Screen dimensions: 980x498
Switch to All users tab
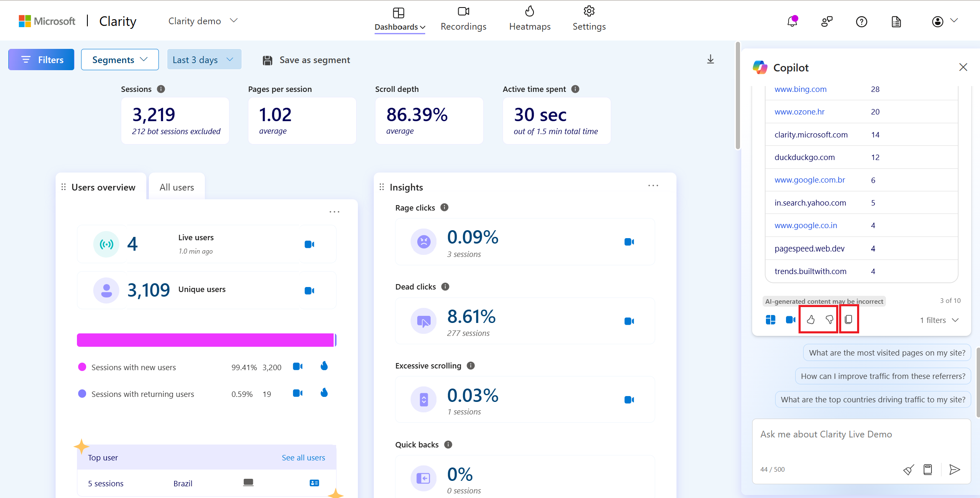[x=177, y=187]
